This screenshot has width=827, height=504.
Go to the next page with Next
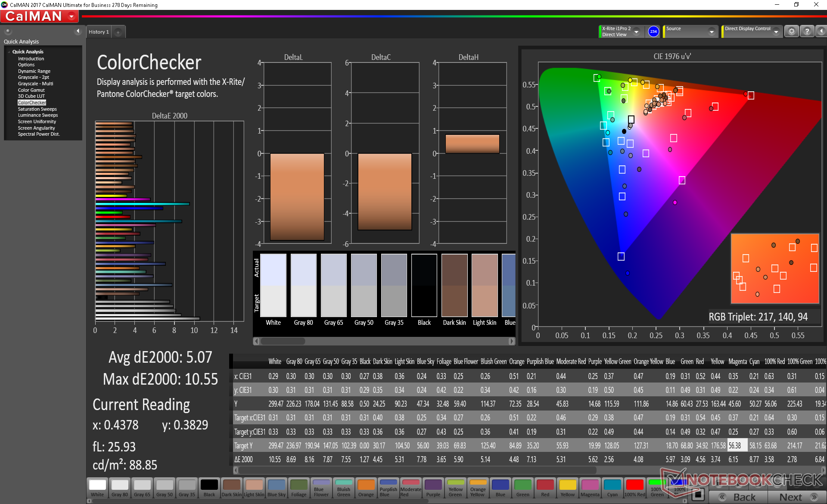coord(797,497)
